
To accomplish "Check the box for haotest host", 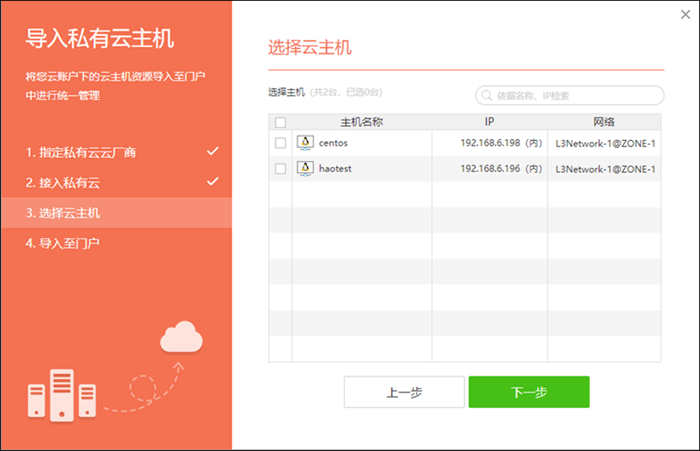I will (x=280, y=169).
